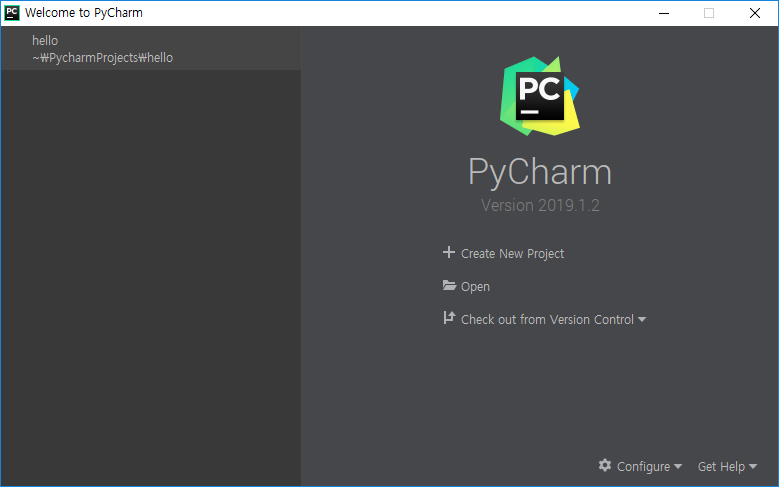Image resolution: width=779 pixels, height=487 pixels.
Task: Click the PyCharm icon in title bar
Action: [12, 13]
